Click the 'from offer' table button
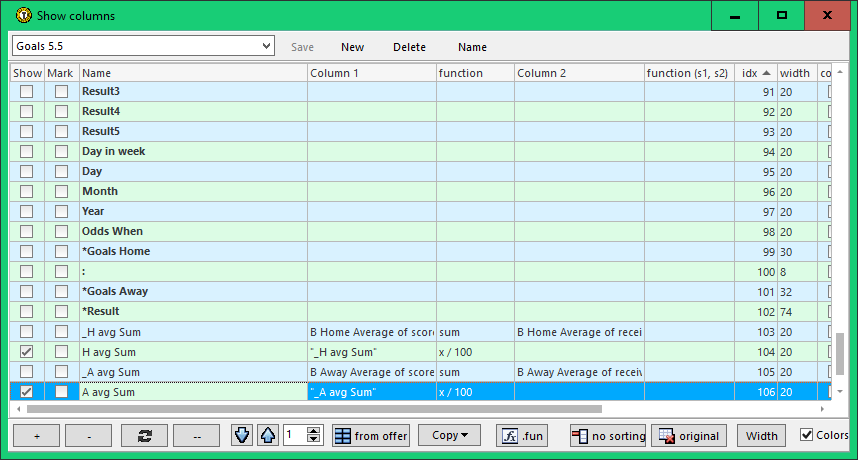Image resolution: width=858 pixels, height=460 pixels. [370, 436]
